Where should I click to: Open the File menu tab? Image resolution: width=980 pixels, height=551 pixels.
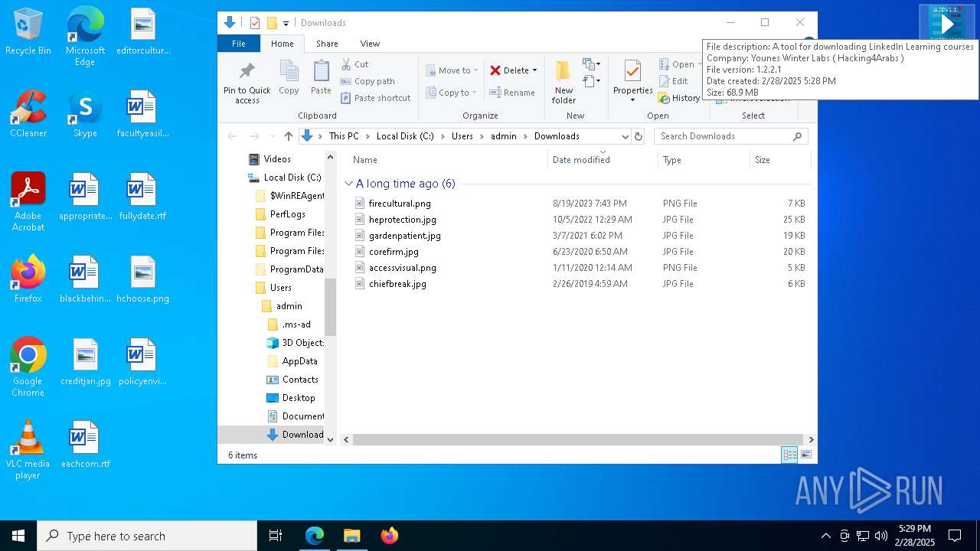tap(239, 44)
